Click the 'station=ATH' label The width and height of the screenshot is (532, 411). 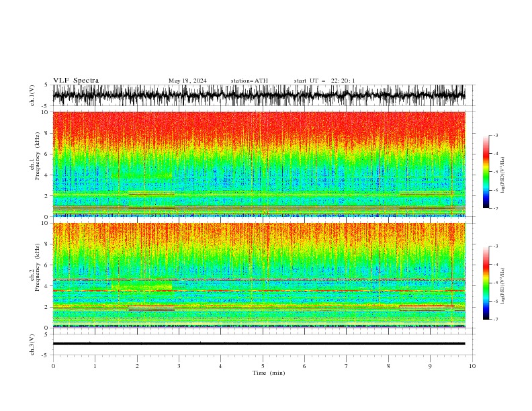[x=249, y=81]
